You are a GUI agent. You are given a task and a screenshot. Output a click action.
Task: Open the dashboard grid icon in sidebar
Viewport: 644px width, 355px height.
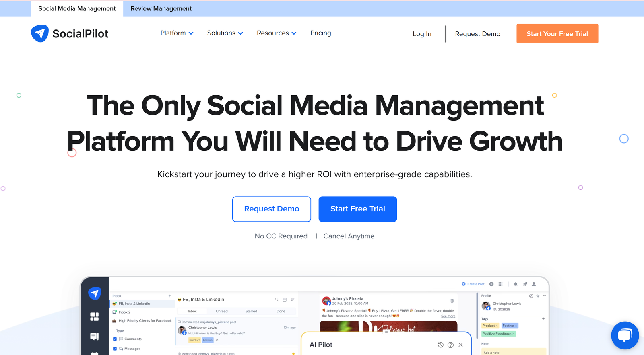95,317
